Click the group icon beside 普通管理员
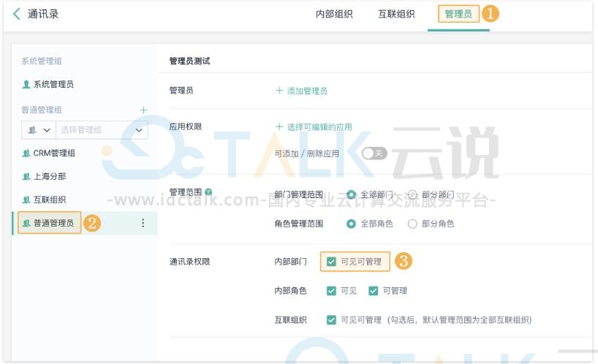 coord(26,223)
